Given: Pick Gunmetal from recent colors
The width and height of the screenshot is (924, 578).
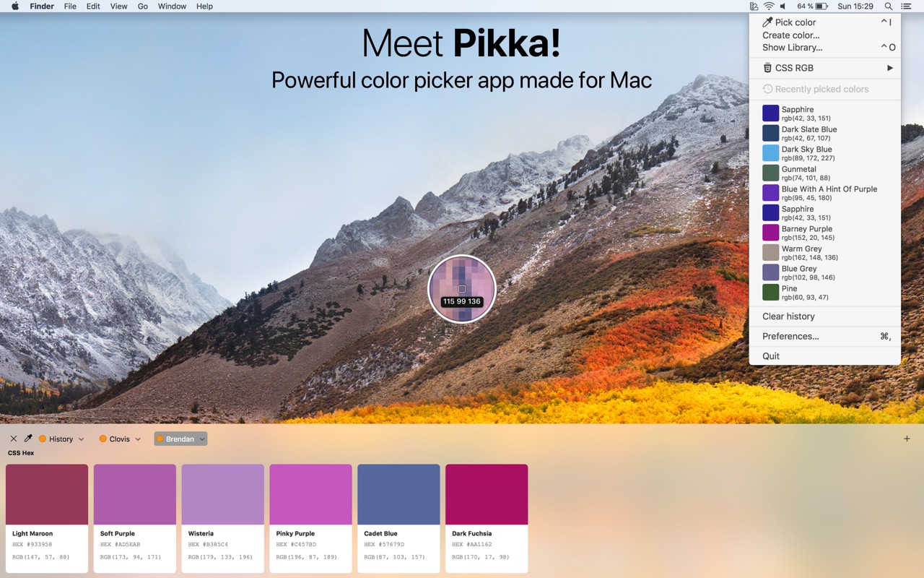Looking at the screenshot, I should 824,173.
